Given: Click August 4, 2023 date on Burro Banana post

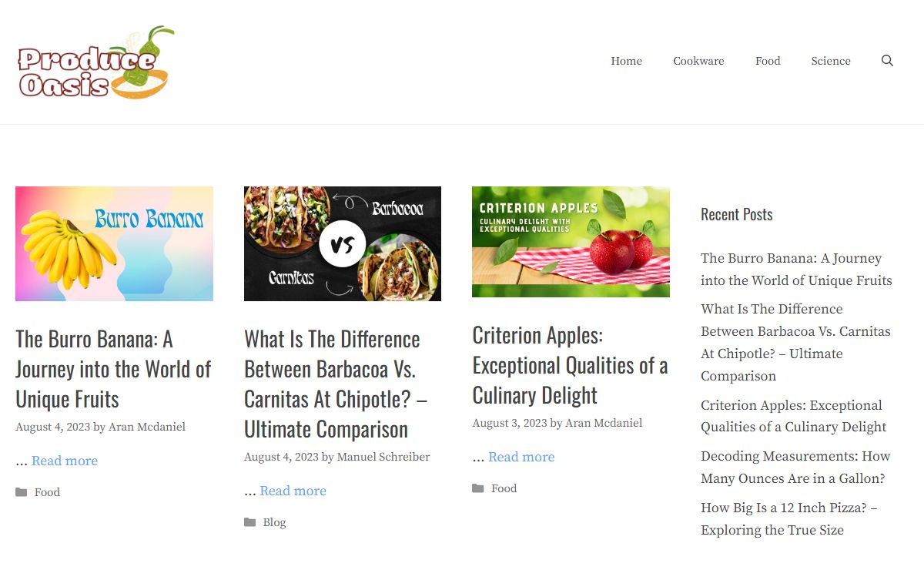Looking at the screenshot, I should [x=52, y=427].
